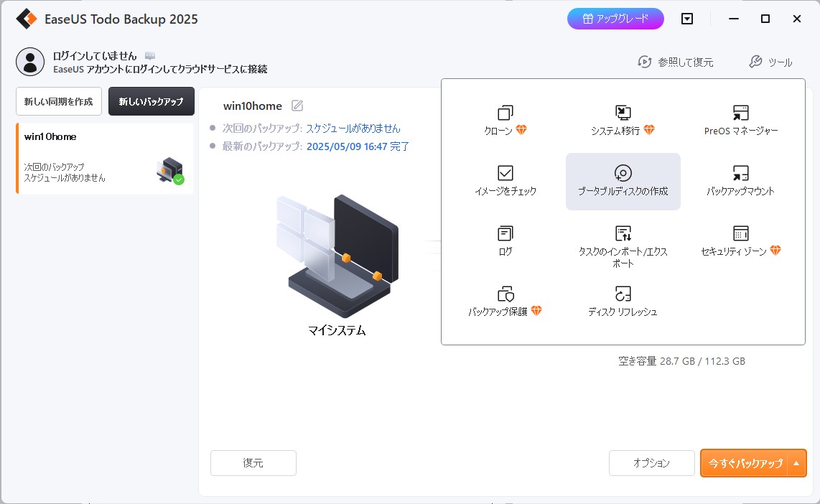The width and height of the screenshot is (820, 504).
Task: Open ディスクリフレッシュ tool
Action: tap(623, 302)
